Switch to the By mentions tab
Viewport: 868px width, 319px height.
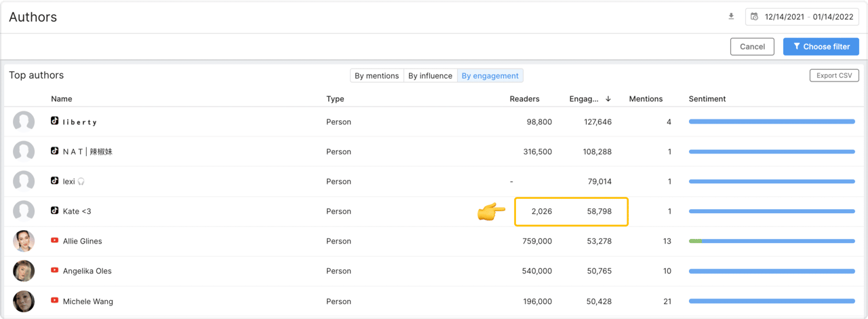[377, 75]
